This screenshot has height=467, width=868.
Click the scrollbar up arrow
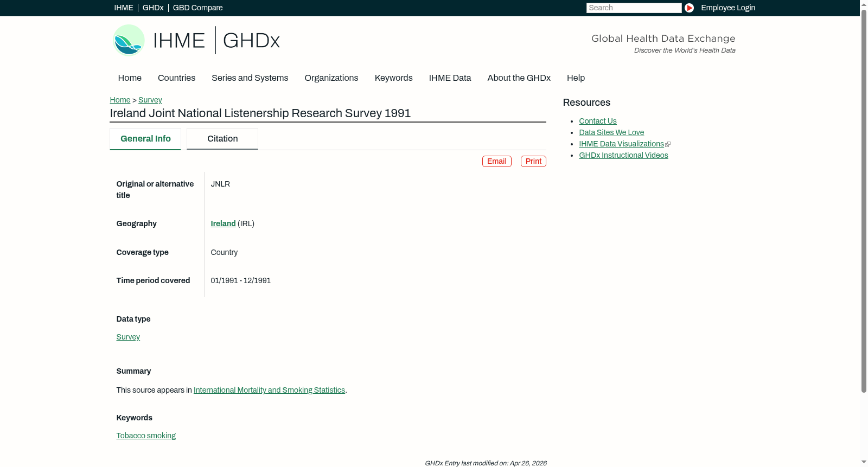pos(864,4)
